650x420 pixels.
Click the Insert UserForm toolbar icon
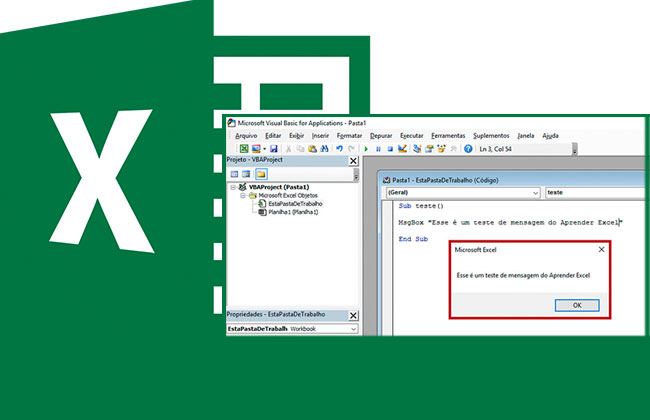256,148
